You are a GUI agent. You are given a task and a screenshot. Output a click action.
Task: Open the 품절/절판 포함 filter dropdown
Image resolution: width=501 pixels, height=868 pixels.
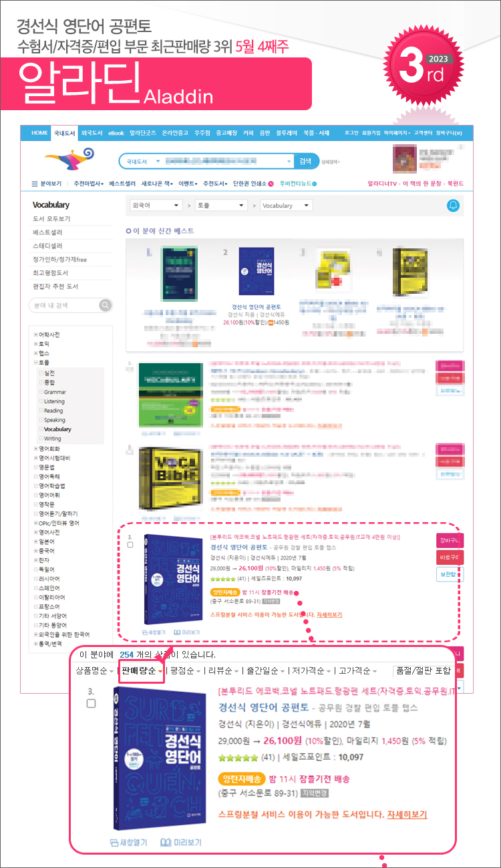[425, 671]
